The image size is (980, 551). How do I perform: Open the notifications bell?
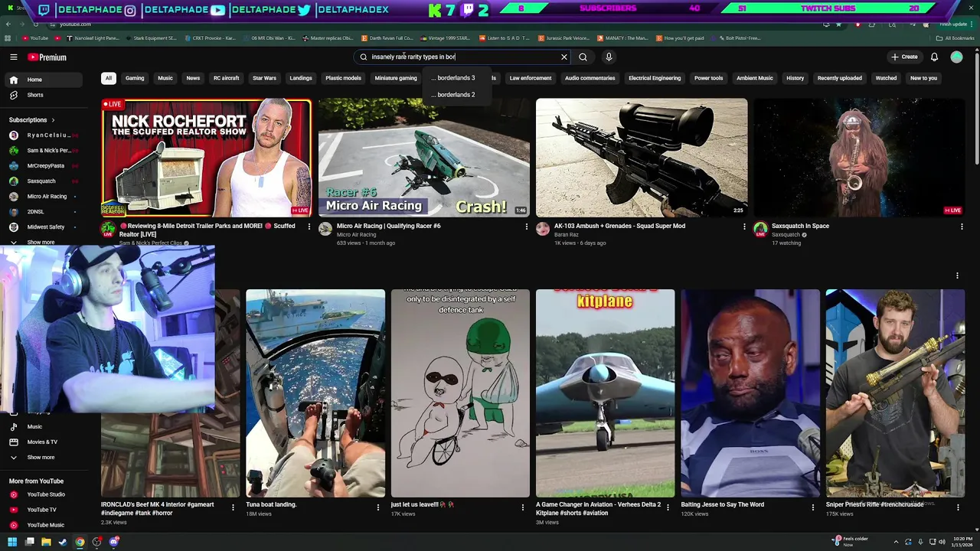click(x=934, y=57)
